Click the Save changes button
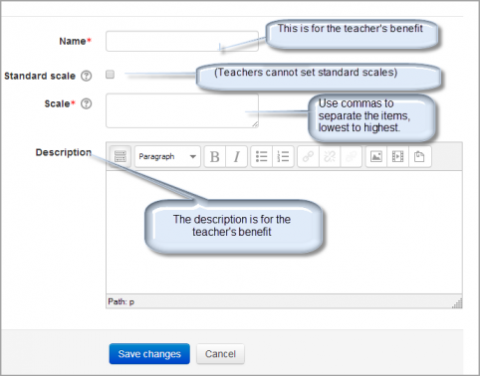The image size is (480, 376). pyautogui.click(x=149, y=354)
